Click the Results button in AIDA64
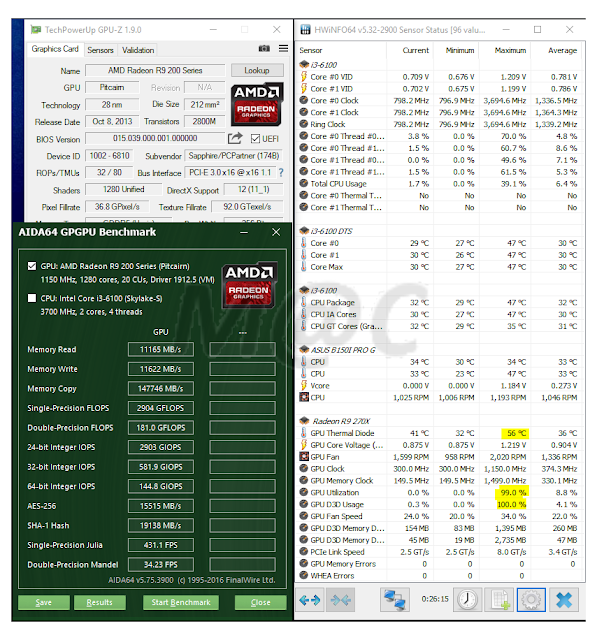Screen dimensions: 597x640 pos(100,602)
